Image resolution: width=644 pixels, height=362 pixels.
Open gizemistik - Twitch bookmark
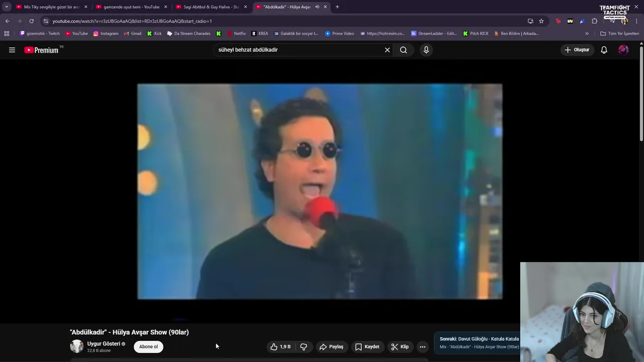[40, 34]
